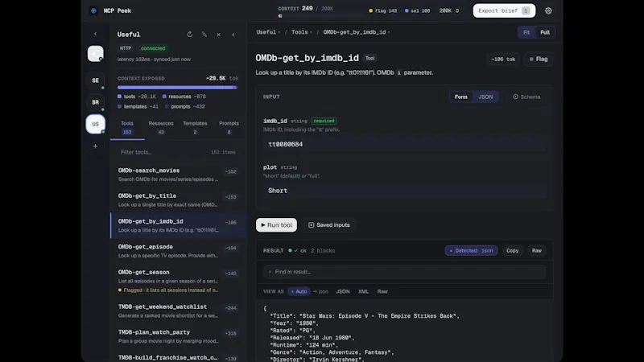Show Raw result at top right
This screenshot has width=644, height=362.
[536, 250]
